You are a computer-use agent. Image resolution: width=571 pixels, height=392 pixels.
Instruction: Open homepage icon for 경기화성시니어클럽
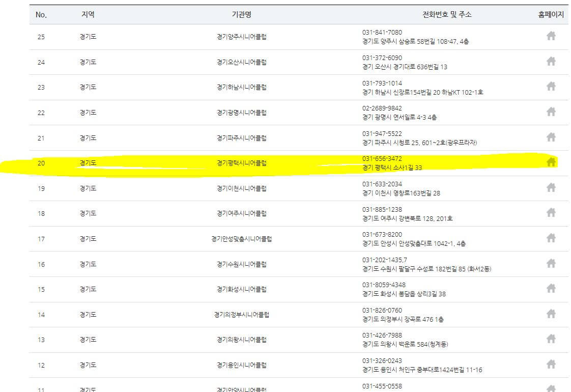pyautogui.click(x=551, y=289)
